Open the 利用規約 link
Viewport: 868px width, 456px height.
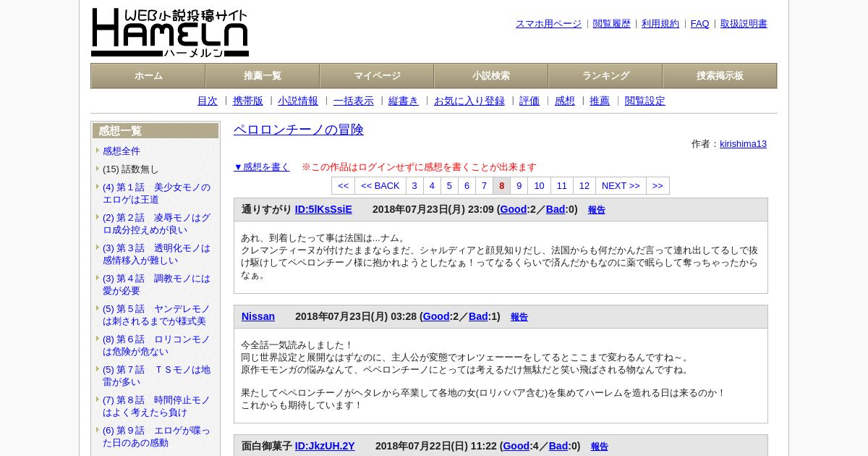tap(660, 24)
